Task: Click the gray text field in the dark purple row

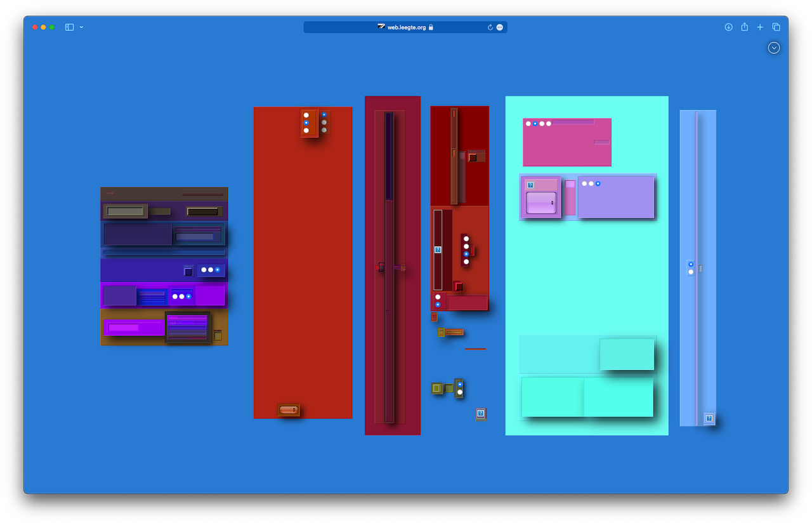Action: pyautogui.click(x=125, y=211)
